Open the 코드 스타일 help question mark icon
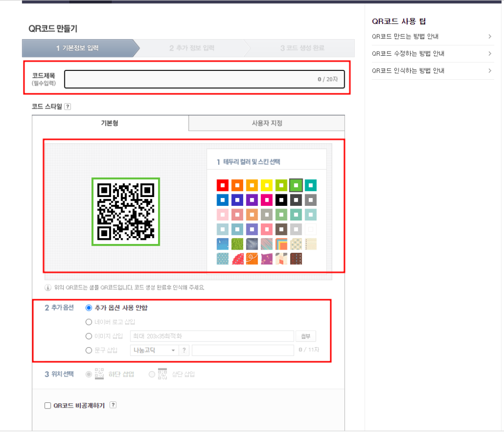504x442 pixels. [67, 107]
